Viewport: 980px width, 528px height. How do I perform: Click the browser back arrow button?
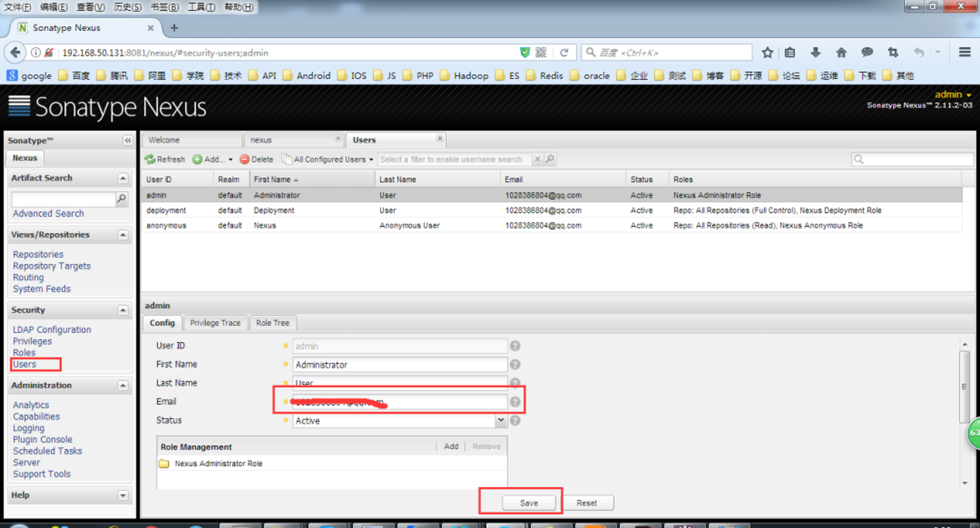click(x=16, y=52)
